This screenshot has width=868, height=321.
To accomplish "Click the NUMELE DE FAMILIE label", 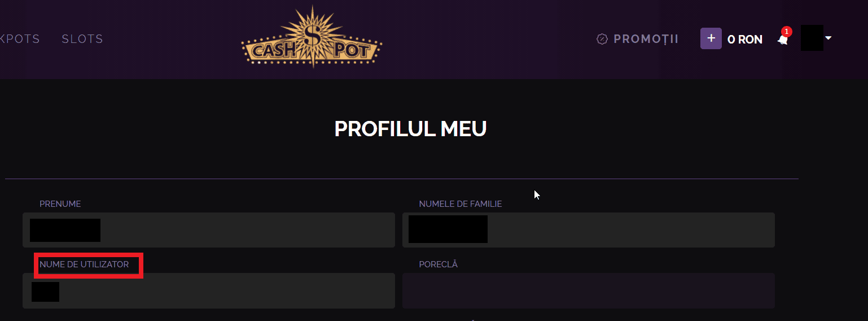I will tap(461, 204).
